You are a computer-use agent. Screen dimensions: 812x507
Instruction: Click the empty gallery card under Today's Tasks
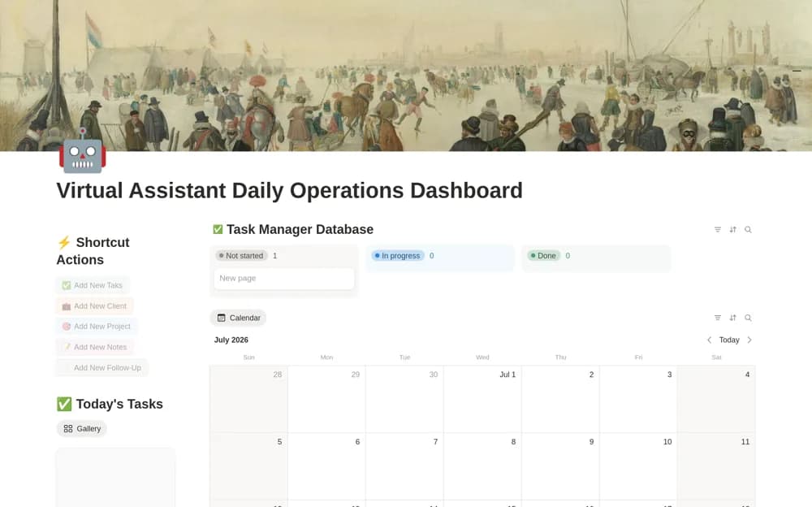pos(115,478)
